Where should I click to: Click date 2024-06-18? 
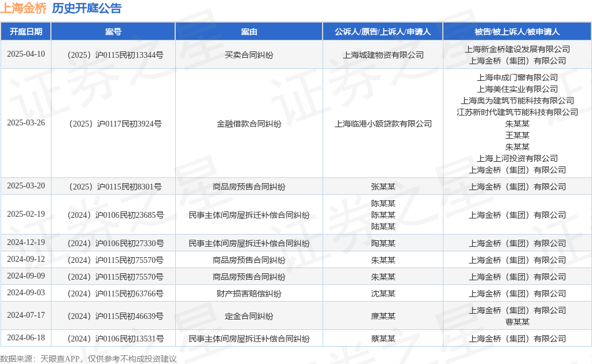click(25, 338)
